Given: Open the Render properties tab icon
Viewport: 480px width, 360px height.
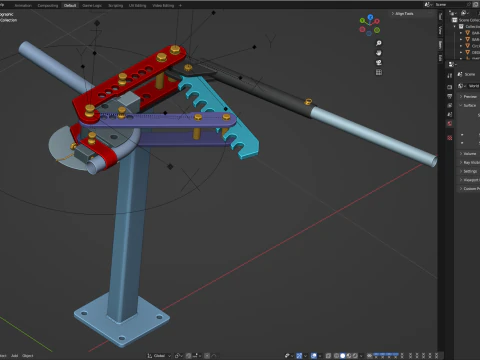Looking at the screenshot, I should (450, 87).
